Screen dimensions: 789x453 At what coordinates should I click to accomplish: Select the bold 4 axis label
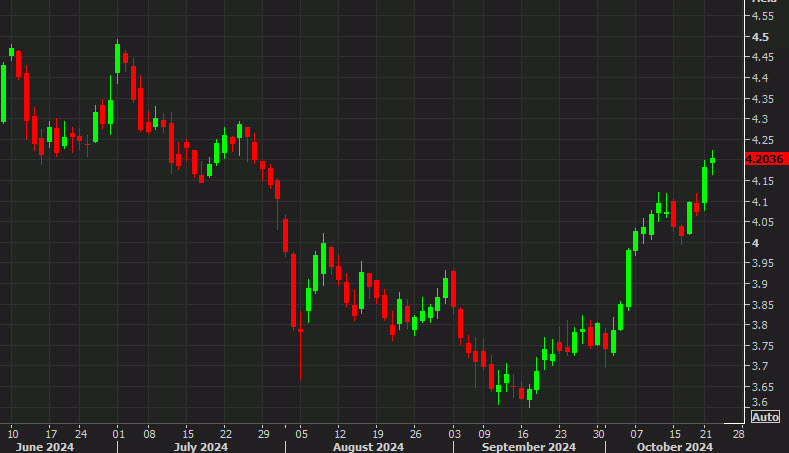click(755, 243)
